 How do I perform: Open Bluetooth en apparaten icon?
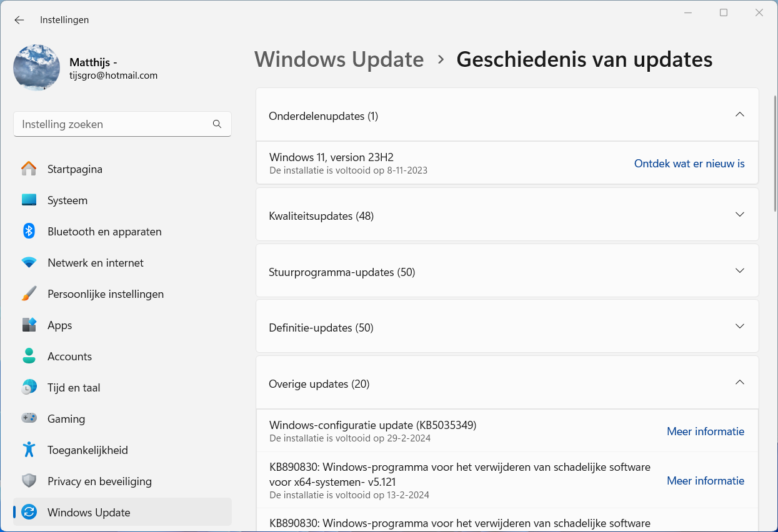(29, 232)
